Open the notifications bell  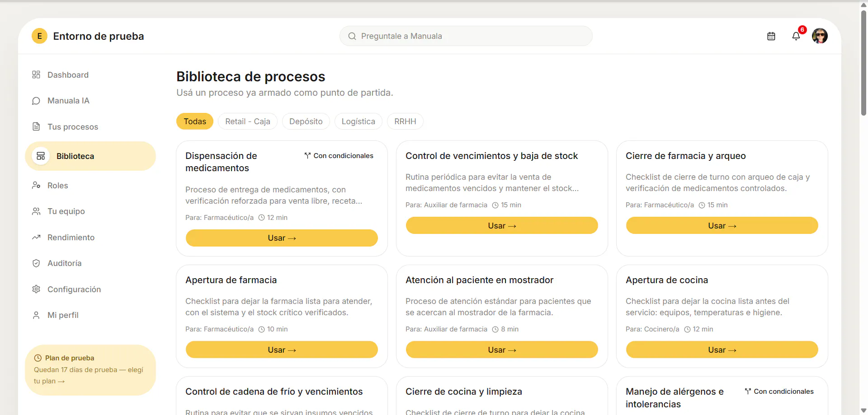pos(796,36)
